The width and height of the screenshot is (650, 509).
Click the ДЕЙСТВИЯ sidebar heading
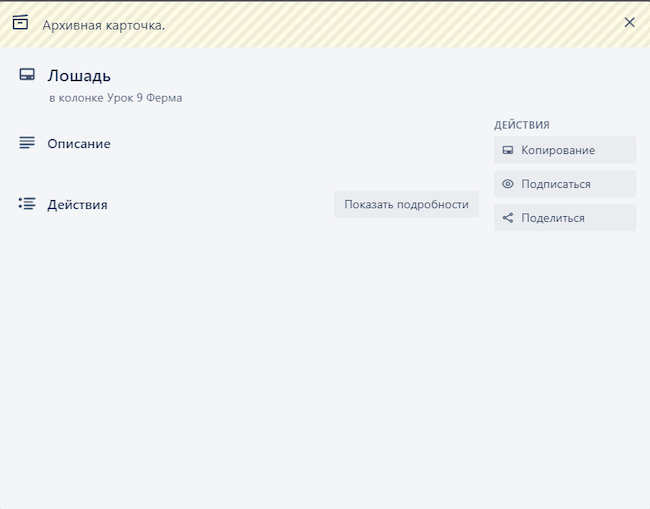point(522,125)
